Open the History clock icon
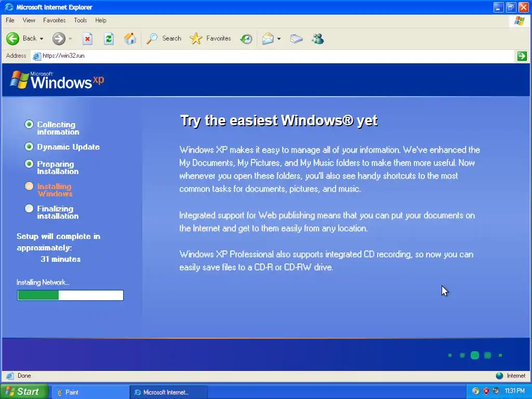The width and height of the screenshot is (532, 399). click(x=246, y=39)
